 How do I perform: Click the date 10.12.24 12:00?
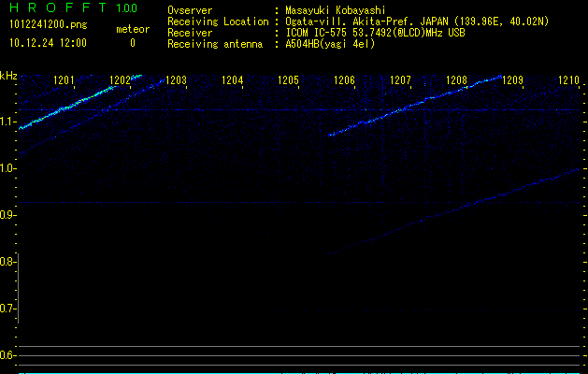(48, 43)
